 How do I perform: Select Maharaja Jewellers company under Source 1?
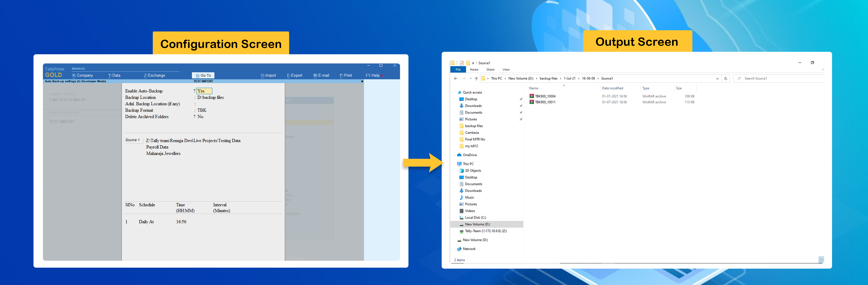(x=163, y=154)
